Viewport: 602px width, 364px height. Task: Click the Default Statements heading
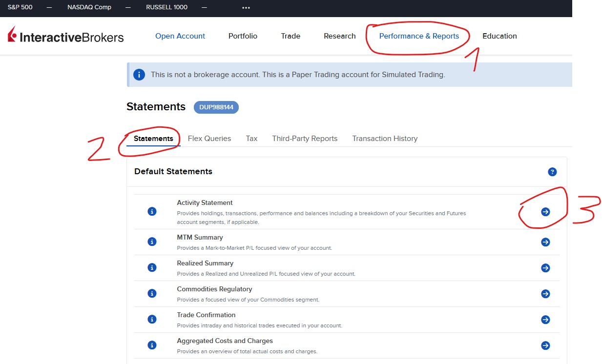[173, 171]
